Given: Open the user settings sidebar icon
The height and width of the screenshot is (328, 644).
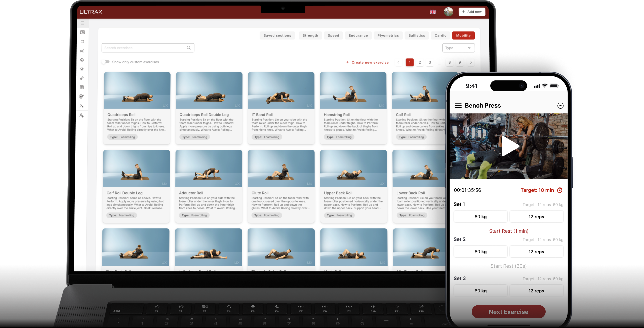Looking at the screenshot, I should coord(82,115).
